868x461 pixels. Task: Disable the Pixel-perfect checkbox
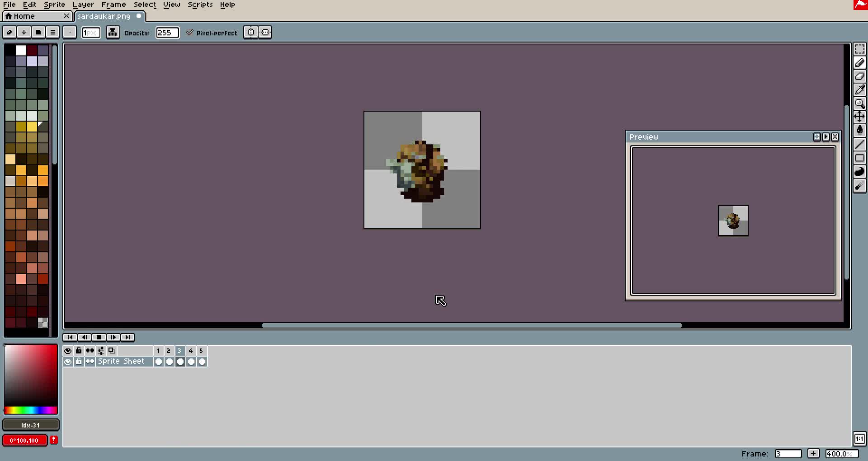coord(190,32)
